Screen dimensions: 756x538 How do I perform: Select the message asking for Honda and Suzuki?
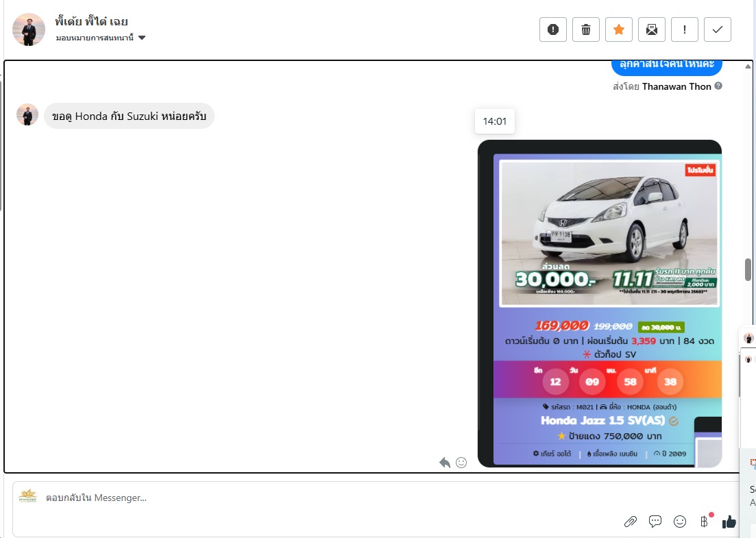tap(129, 116)
